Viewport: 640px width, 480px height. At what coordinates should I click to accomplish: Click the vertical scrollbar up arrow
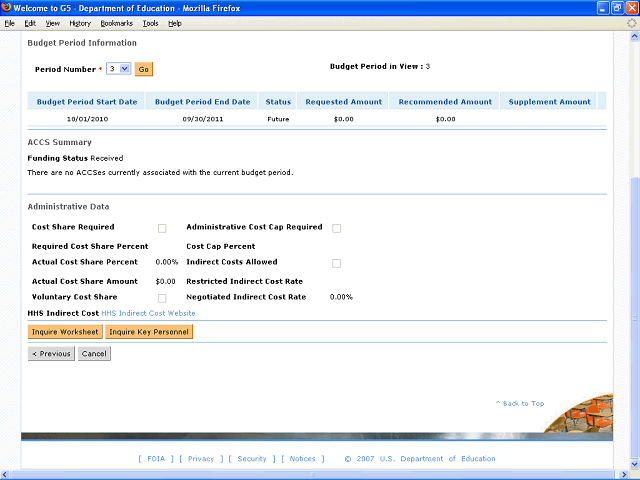(635, 37)
